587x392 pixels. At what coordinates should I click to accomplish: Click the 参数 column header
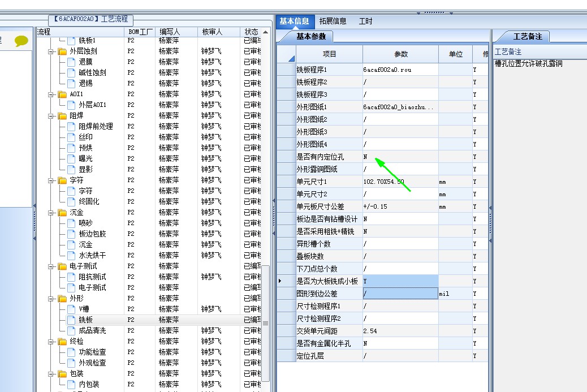[x=401, y=54]
